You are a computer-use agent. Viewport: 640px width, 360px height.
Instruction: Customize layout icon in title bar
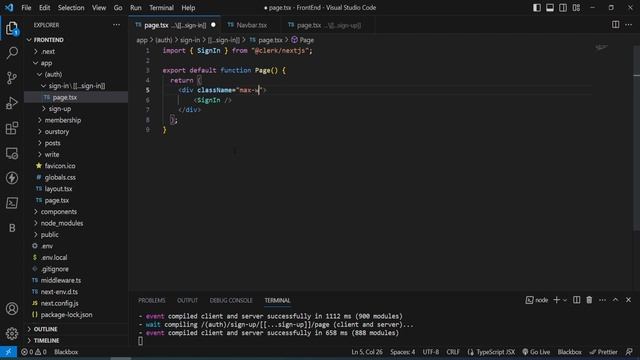[x=576, y=8]
